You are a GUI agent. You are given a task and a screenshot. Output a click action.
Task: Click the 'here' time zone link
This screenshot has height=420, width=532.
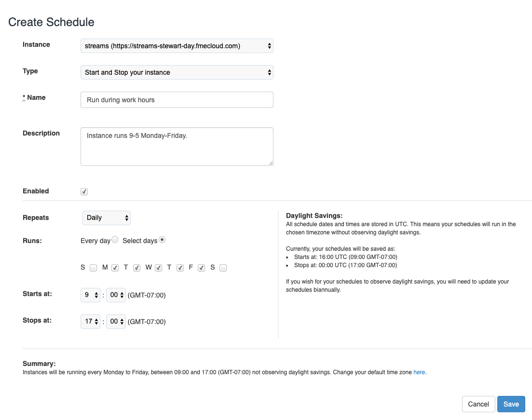420,372
